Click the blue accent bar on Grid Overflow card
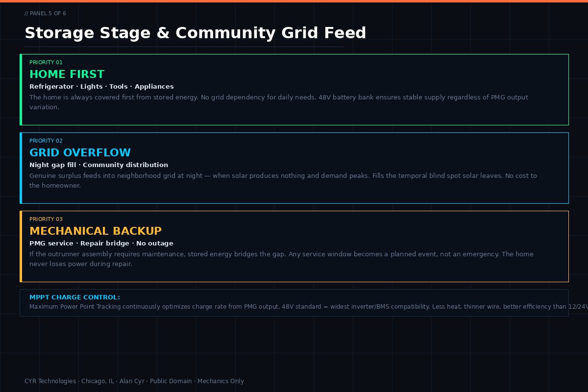This screenshot has height=392, width=588. point(21,168)
